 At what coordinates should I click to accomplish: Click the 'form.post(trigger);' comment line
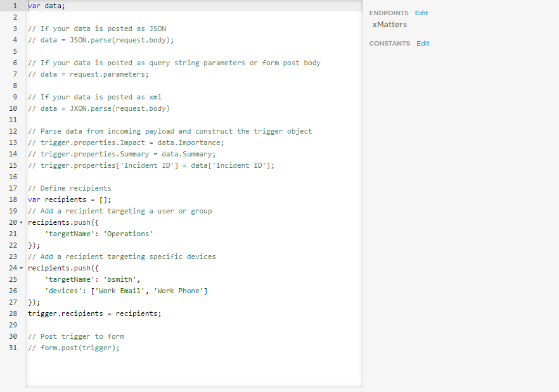click(74, 348)
